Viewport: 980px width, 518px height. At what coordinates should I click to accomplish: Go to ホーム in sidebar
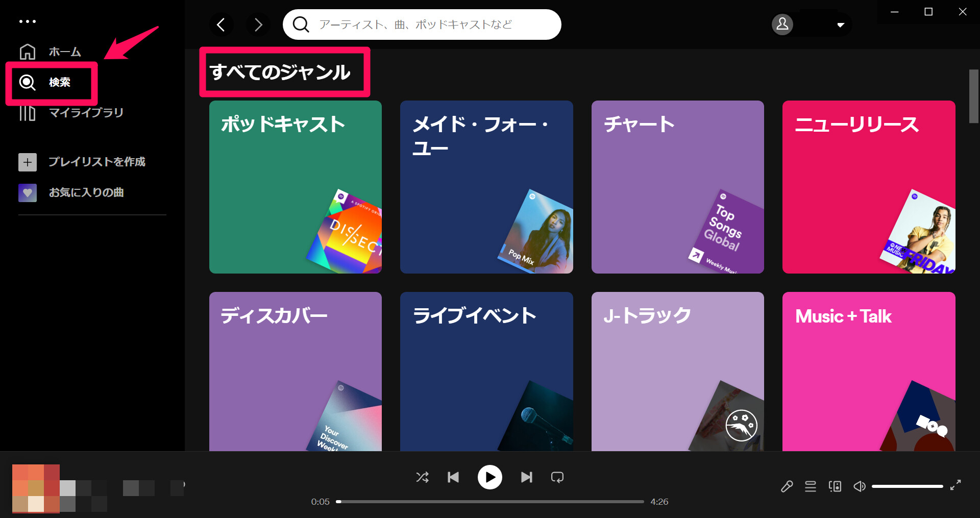pos(65,52)
